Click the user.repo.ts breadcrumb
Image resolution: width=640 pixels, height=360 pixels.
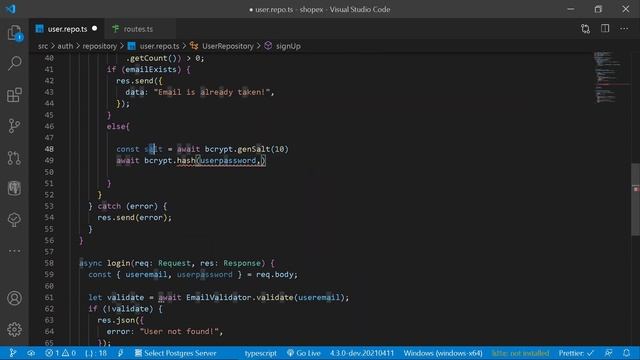click(153, 46)
